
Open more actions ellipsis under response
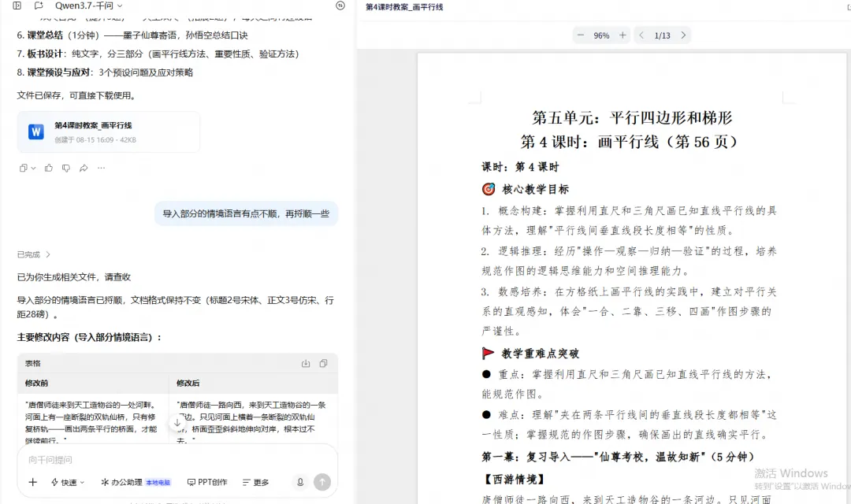tap(101, 169)
